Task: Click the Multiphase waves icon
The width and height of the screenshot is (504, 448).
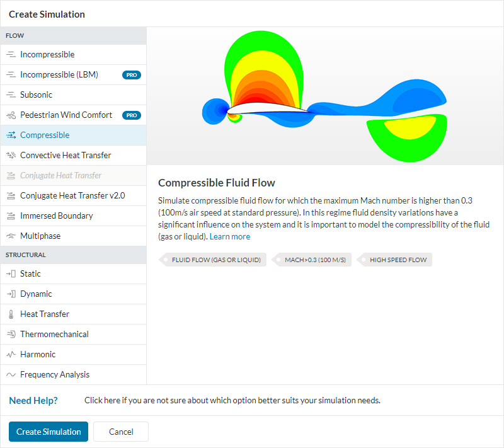Action: click(x=11, y=236)
